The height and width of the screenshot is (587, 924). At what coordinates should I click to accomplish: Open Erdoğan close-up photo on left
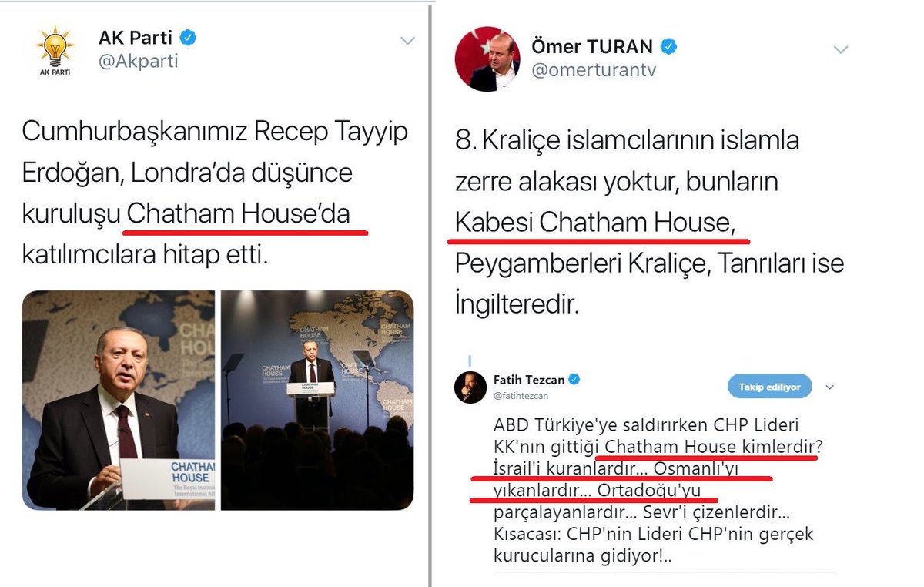pos(118,400)
